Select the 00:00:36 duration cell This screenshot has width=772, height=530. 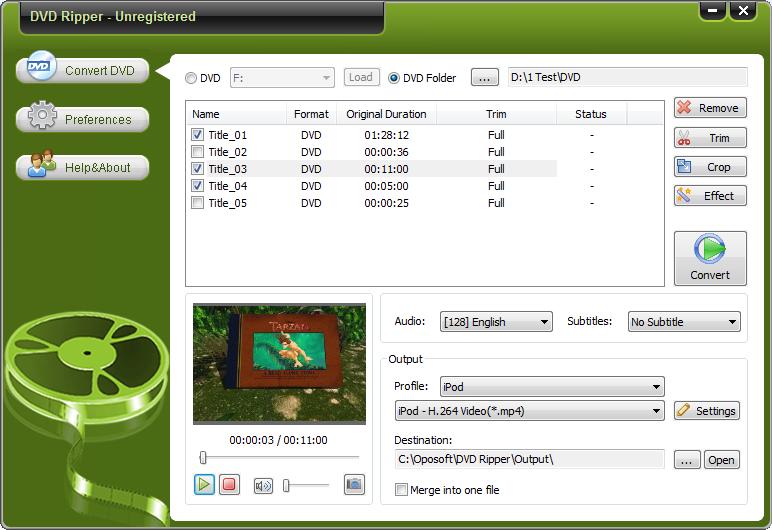(x=386, y=152)
